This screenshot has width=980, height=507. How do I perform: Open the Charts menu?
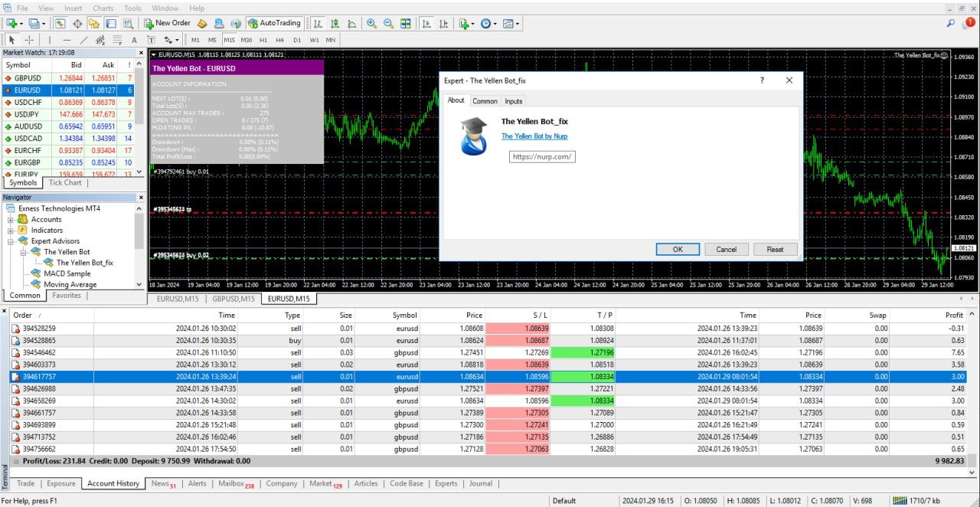pyautogui.click(x=103, y=8)
